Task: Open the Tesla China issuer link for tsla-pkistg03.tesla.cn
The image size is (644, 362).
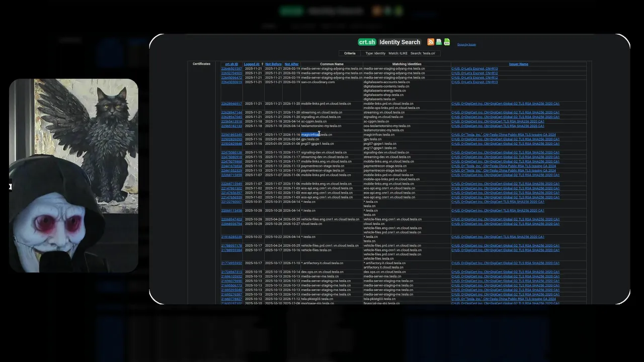Action: pyautogui.click(x=504, y=299)
